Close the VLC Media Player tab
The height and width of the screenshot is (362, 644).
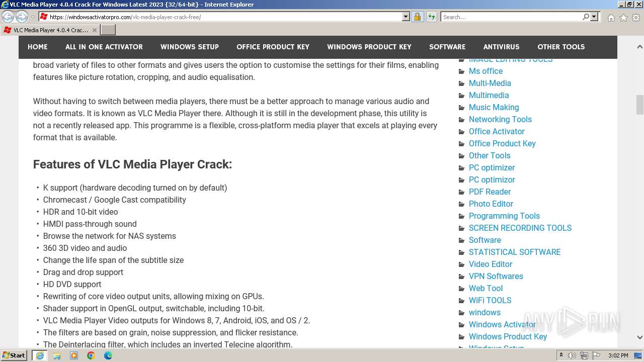point(94,30)
